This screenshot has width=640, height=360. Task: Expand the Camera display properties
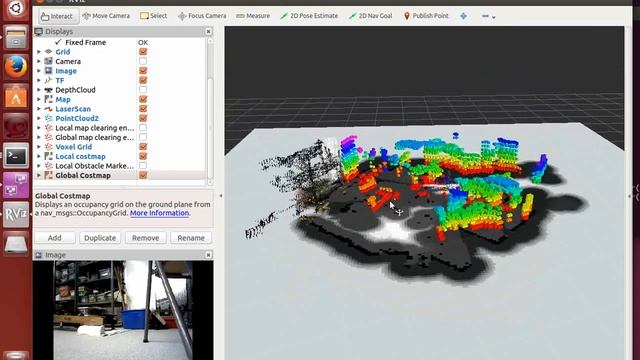pyautogui.click(x=39, y=61)
